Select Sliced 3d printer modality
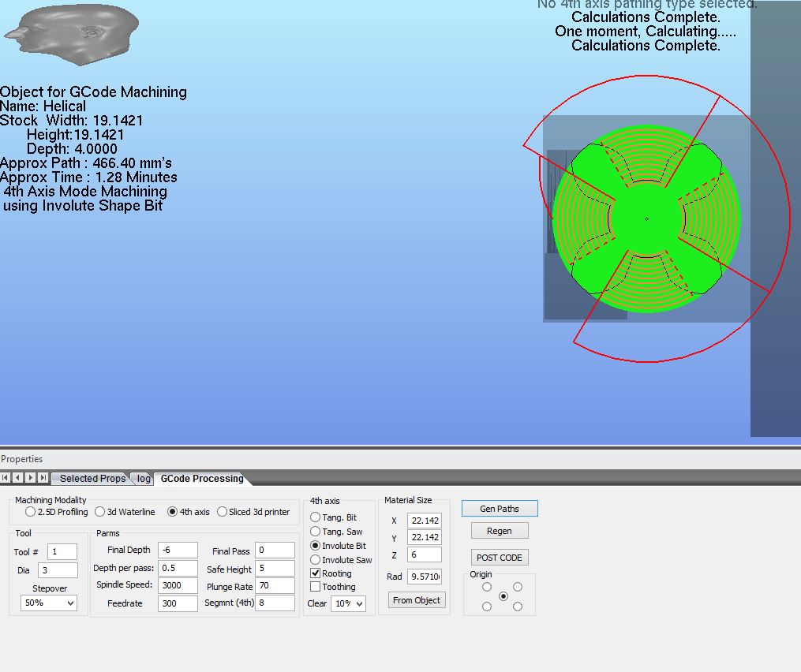This screenshot has height=672, width=801. [222, 512]
